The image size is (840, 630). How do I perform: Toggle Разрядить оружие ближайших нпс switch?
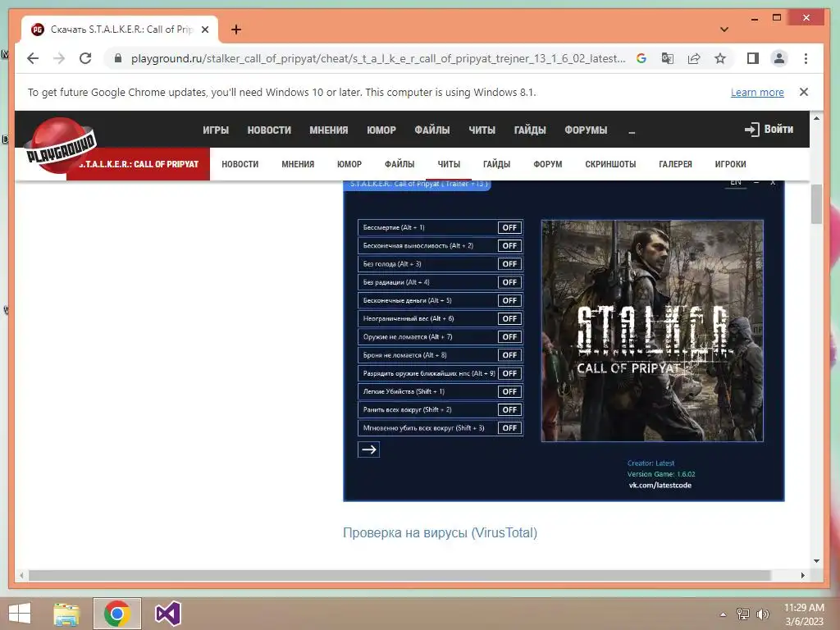point(509,373)
